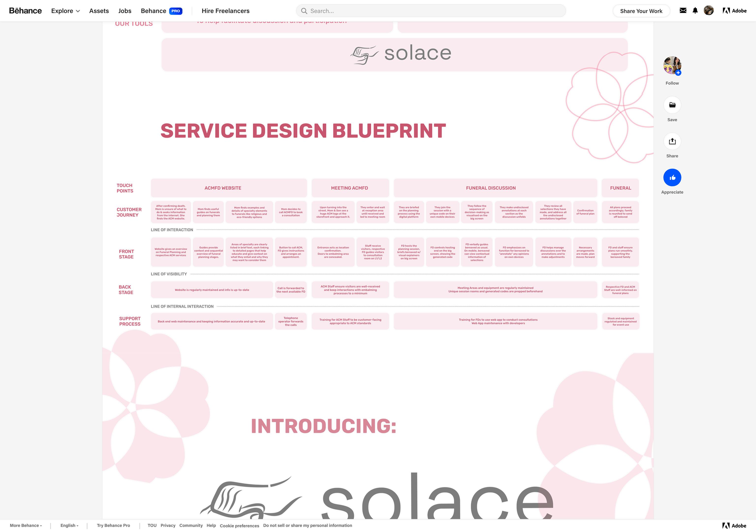Expand the Explore dropdown menu

point(65,11)
